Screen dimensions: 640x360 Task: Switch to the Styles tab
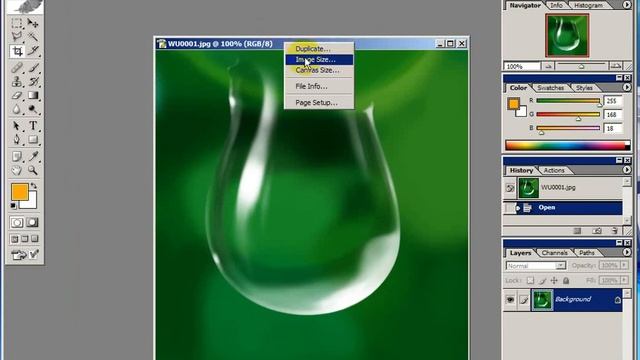[x=584, y=88]
